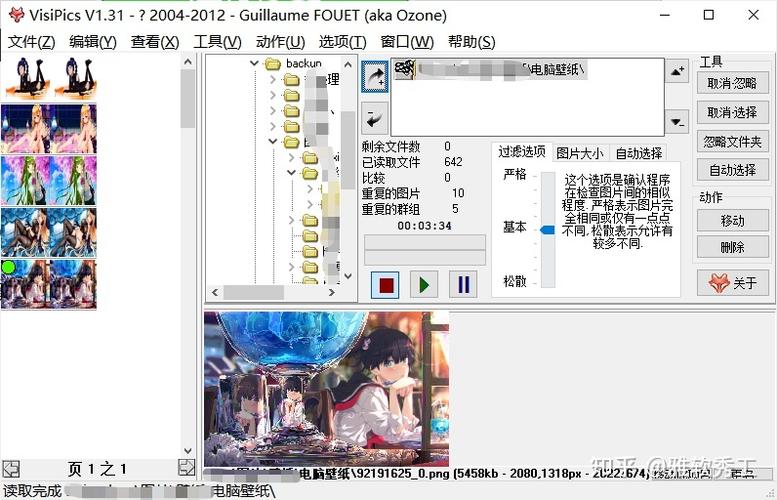This screenshot has width=777, height=500.
Task: Open the 查看(X) menu
Action: click(x=155, y=42)
